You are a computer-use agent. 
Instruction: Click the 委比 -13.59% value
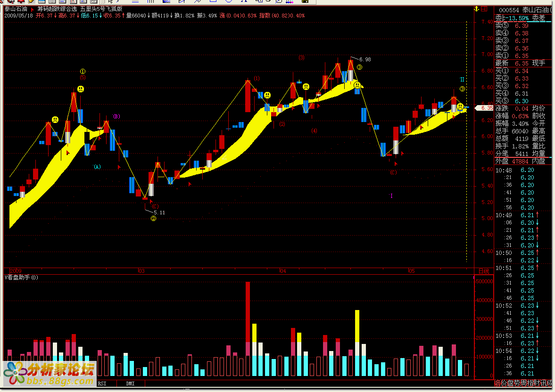518,18
